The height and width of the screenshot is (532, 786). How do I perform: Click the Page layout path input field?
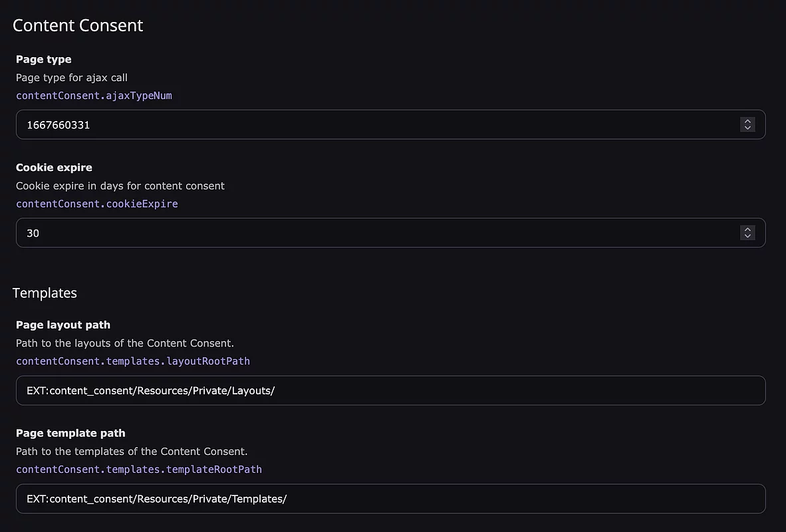[390, 390]
